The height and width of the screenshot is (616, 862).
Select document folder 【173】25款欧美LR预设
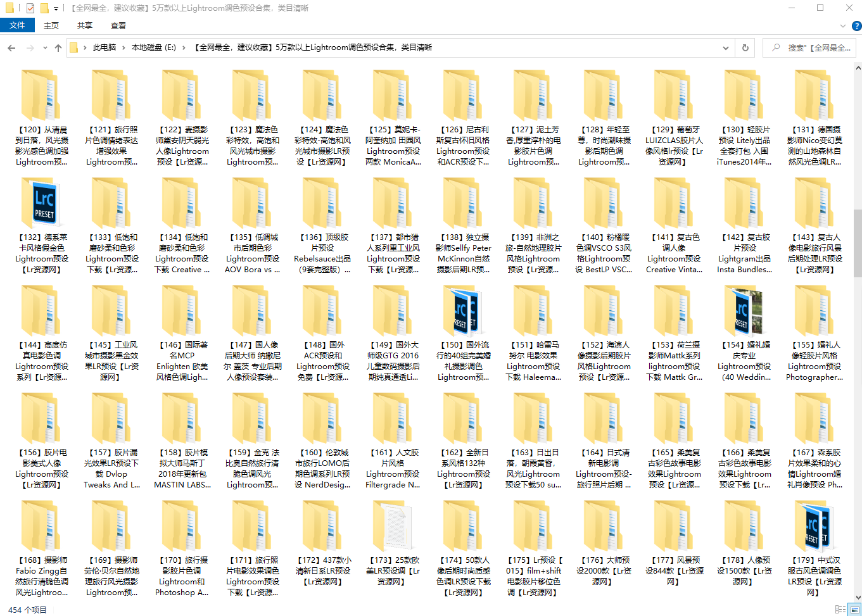393,543
